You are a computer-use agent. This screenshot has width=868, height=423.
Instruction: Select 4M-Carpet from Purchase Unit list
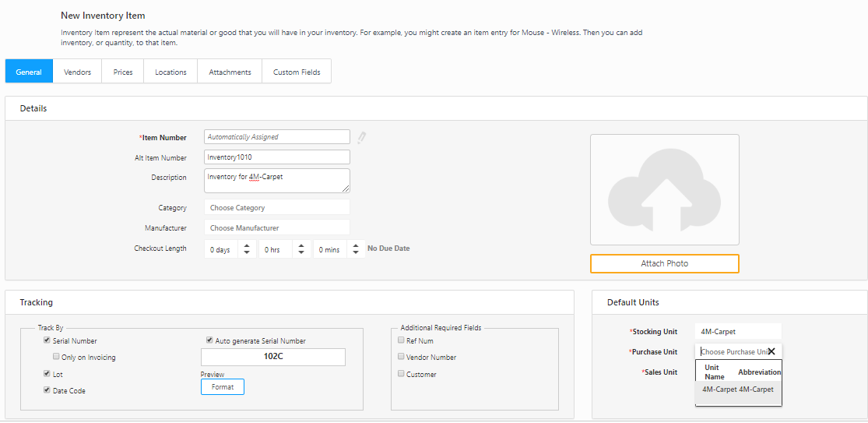737,390
